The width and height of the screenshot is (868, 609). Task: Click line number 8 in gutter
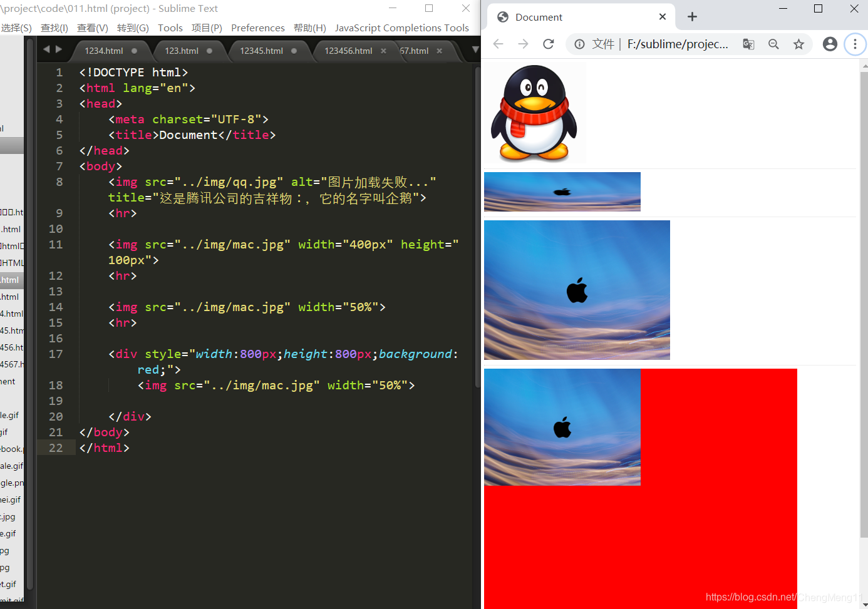pyautogui.click(x=59, y=182)
